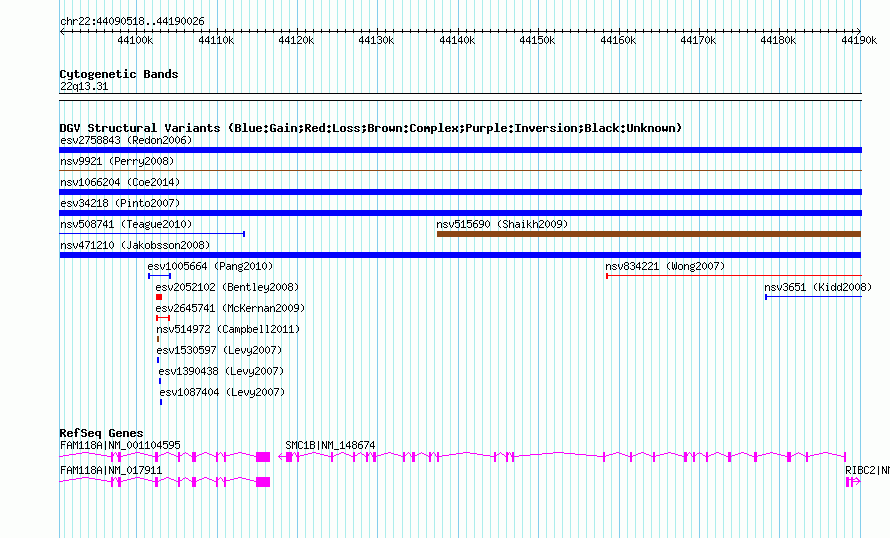Click the nsv514972 (Campbell2011) label
Image resolution: width=890 pixels, height=538 pixels.
pyautogui.click(x=228, y=329)
